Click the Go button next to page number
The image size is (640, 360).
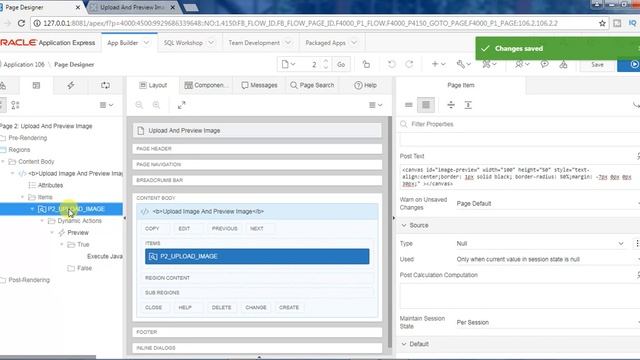pos(341,64)
